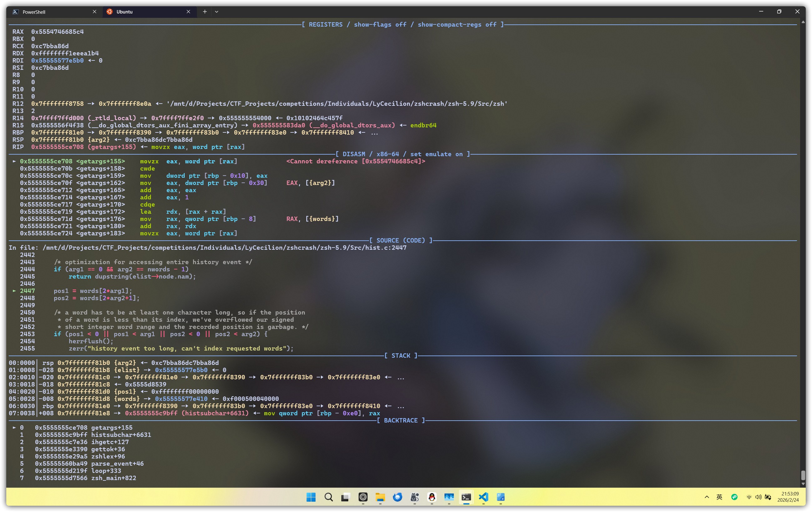This screenshot has width=812, height=512.
Task: Expand hidden system tray icons chevron
Action: point(707,497)
